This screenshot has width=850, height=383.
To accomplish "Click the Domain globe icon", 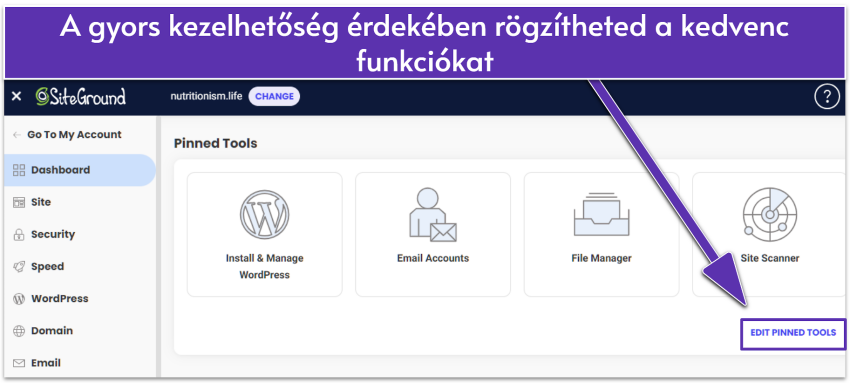I will click(19, 331).
